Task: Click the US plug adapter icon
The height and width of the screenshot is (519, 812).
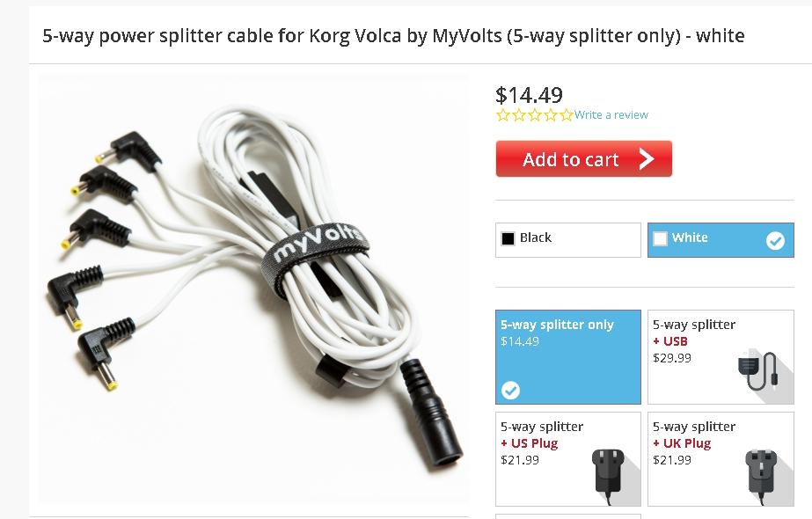Action: 609,474
